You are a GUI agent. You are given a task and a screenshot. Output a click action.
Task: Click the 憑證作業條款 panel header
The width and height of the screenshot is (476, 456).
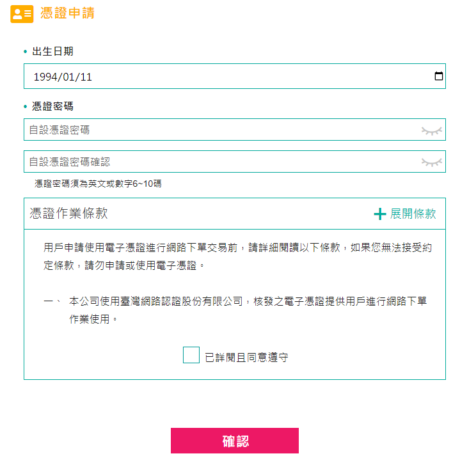click(235, 214)
